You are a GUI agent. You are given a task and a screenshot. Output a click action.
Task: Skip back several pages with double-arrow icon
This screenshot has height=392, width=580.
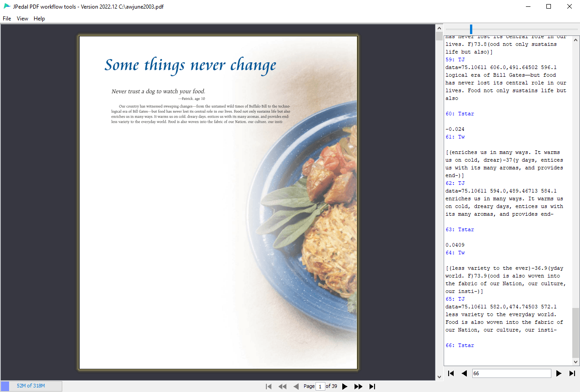[x=282, y=386]
